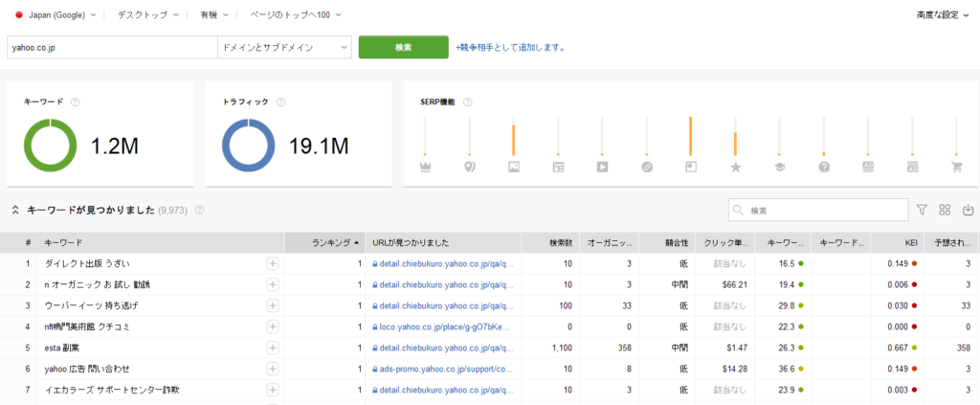Click the bottom AD SERP feature icon

[x=912, y=167]
